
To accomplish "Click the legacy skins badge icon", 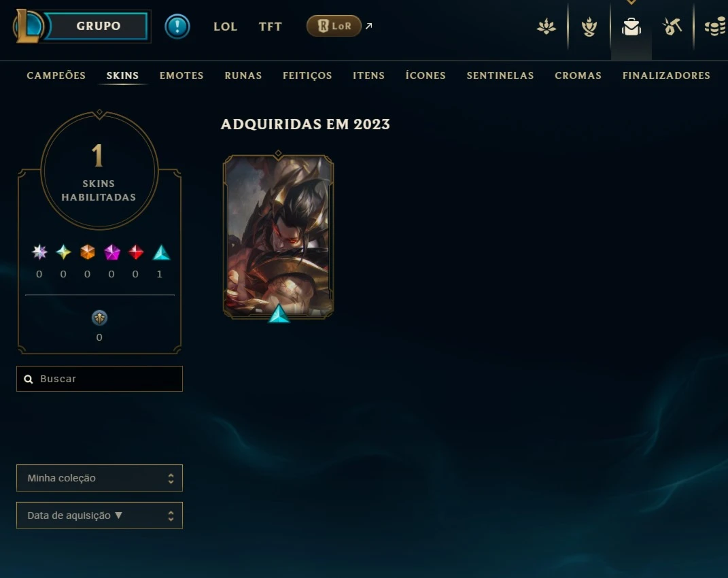I will tap(99, 318).
